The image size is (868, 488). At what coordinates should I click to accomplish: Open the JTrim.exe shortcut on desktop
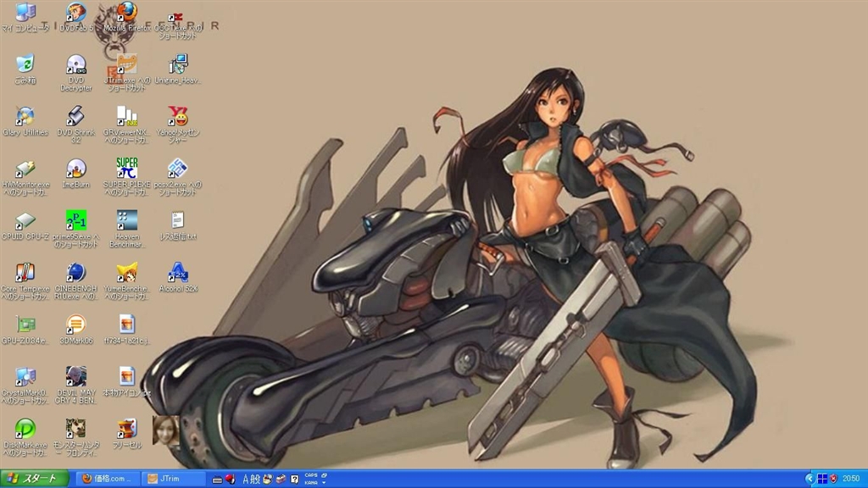127,73
